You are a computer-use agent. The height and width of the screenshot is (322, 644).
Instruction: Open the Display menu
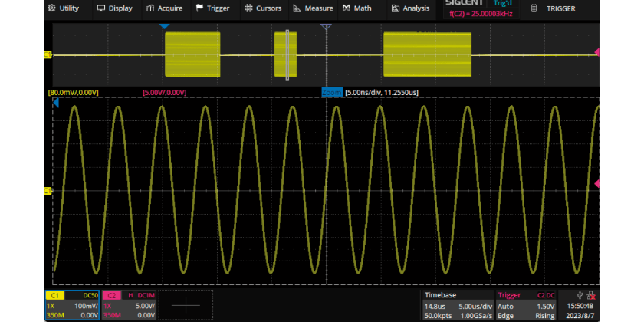114,8
